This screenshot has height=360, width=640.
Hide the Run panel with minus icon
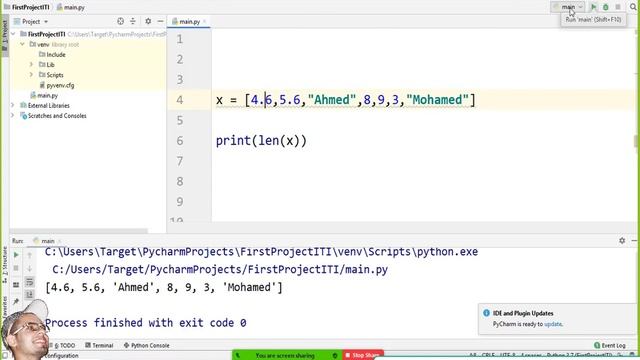click(x=634, y=241)
